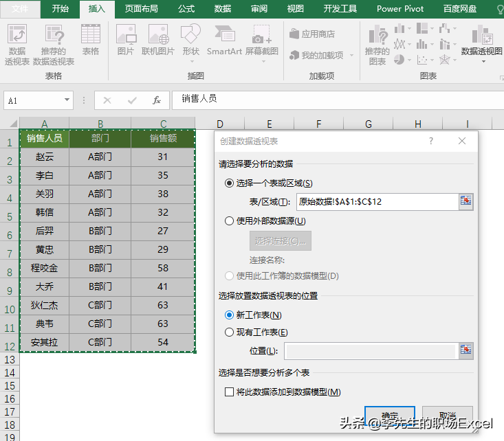Viewport: 504px width, 441px height.
Task: Open the Name Box dropdown arrow
Action: pyautogui.click(x=67, y=100)
